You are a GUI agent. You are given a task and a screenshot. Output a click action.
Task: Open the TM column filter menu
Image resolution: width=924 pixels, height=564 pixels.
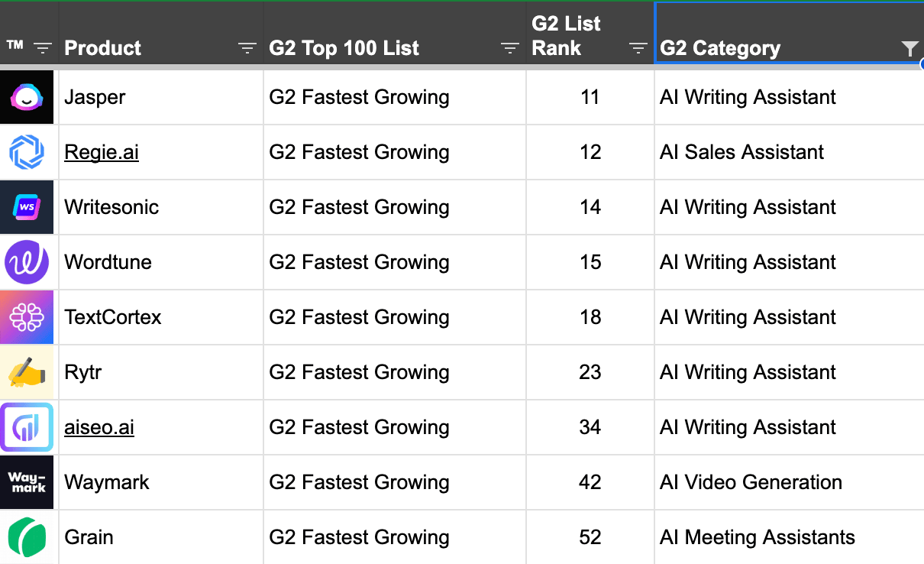(43, 48)
